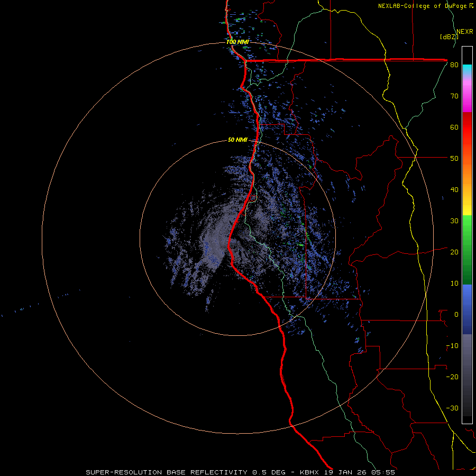
Task: Click the 20 value on the dBZ scale
Action: coord(454,252)
